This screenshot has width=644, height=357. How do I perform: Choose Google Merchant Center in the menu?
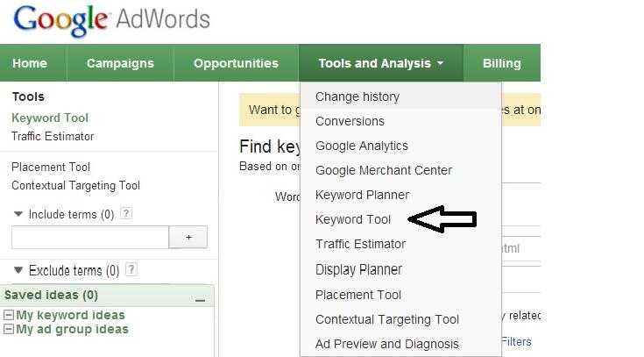click(401, 170)
